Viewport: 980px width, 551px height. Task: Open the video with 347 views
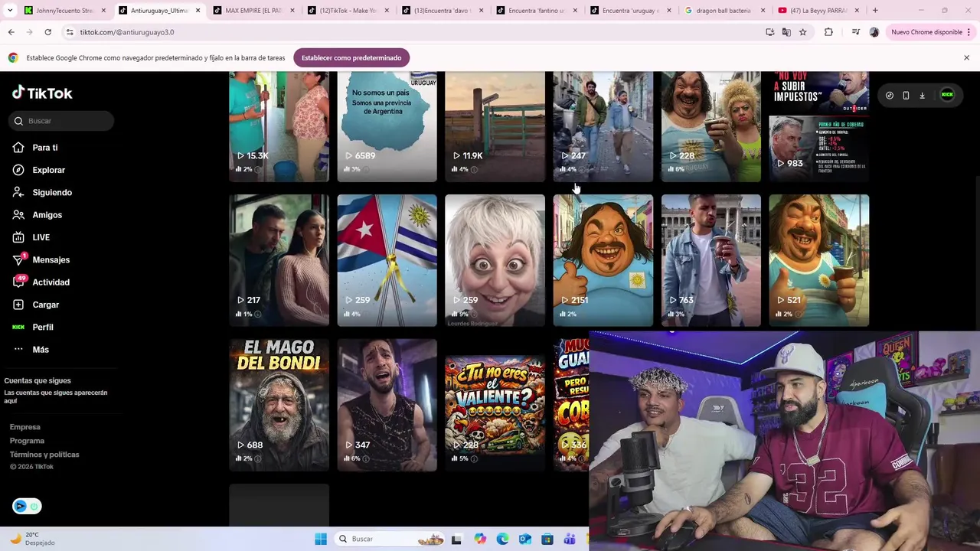pyautogui.click(x=387, y=405)
